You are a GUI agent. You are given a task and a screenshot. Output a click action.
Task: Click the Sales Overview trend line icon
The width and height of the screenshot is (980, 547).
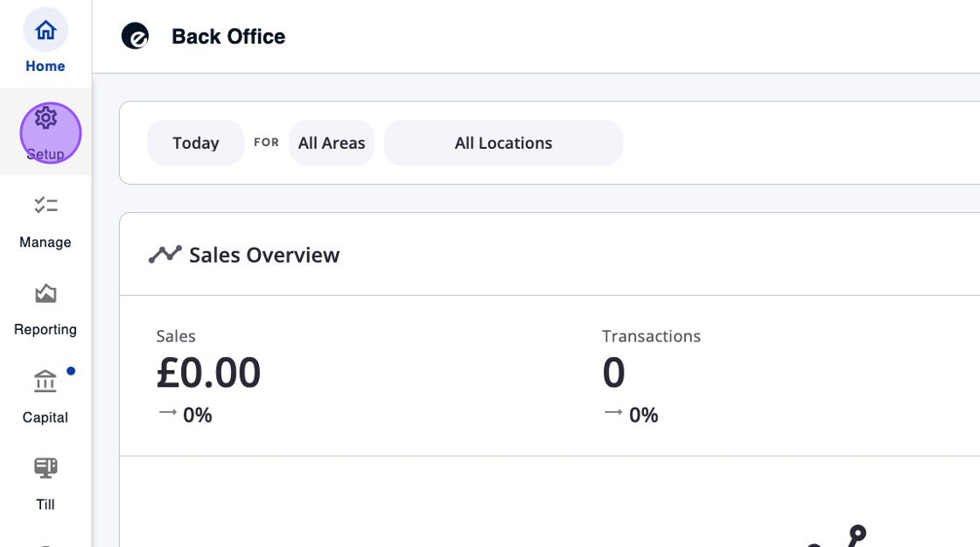pos(164,255)
